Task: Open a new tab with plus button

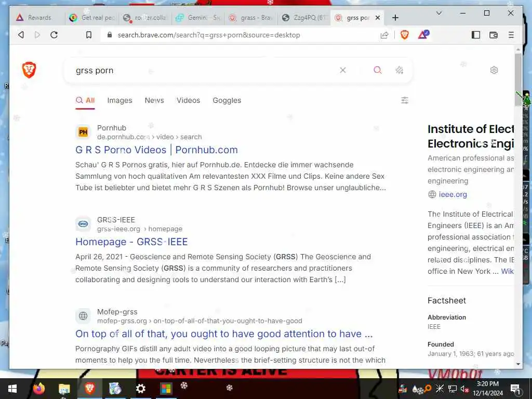Action: click(x=395, y=18)
